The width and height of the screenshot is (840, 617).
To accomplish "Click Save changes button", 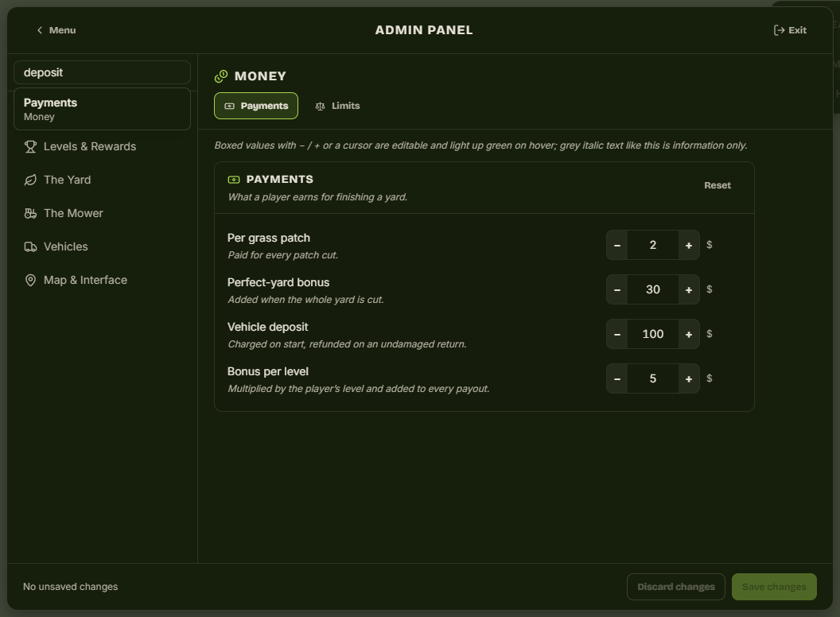I will [x=774, y=587].
